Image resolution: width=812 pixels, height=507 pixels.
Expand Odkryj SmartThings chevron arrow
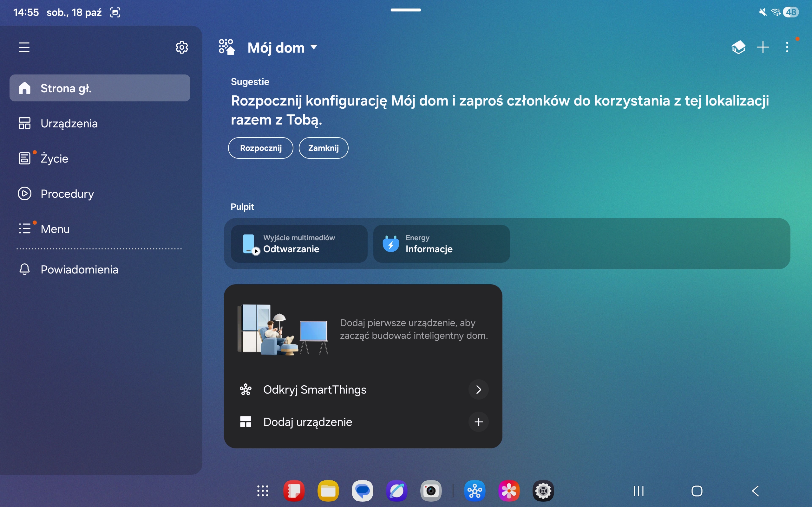pyautogui.click(x=478, y=389)
